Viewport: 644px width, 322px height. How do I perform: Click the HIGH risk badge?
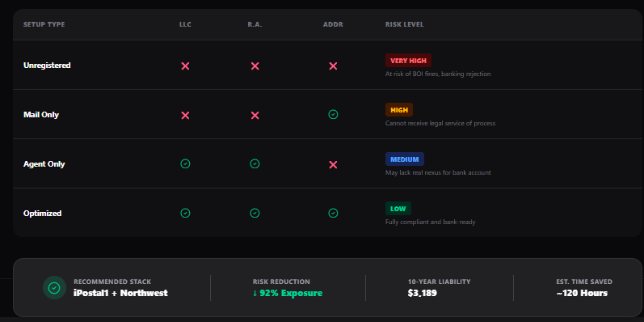coord(399,110)
